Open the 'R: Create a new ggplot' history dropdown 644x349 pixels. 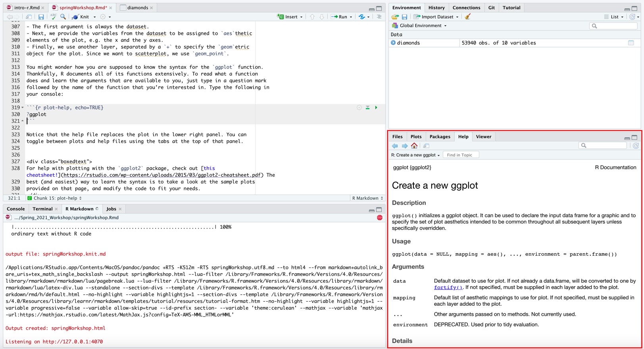pos(415,155)
